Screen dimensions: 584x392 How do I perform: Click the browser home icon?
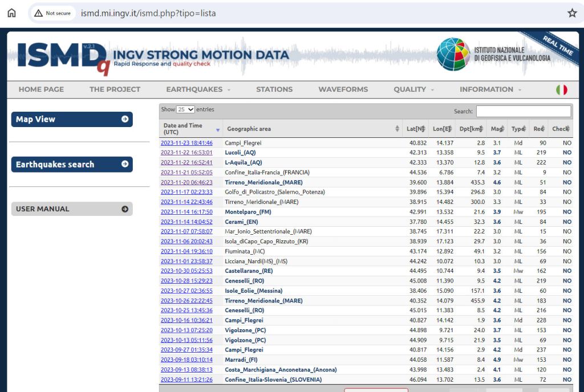11,13
